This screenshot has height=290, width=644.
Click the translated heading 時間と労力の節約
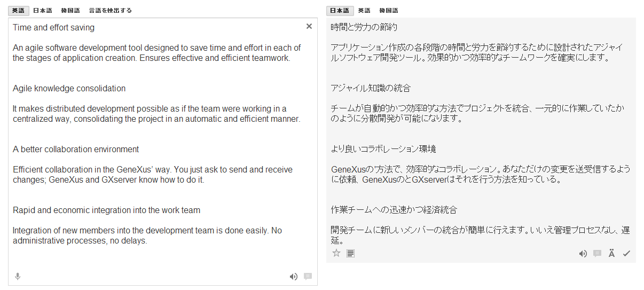[364, 27]
